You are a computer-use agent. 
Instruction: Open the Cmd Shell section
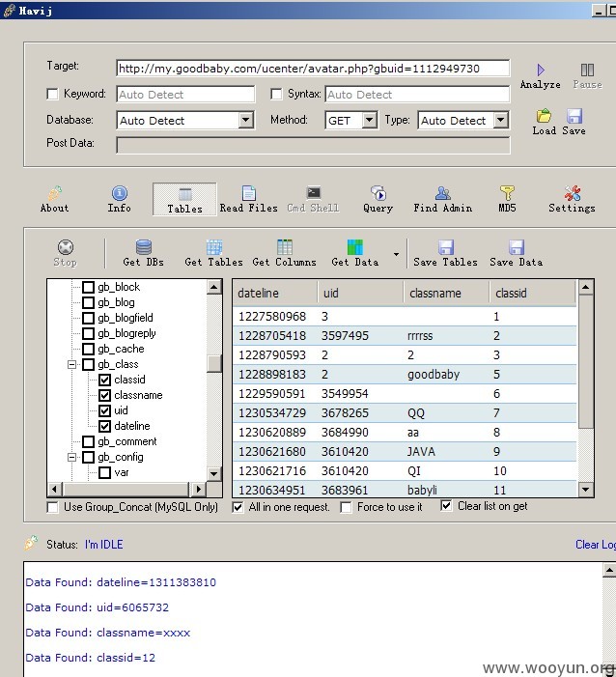[x=314, y=200]
